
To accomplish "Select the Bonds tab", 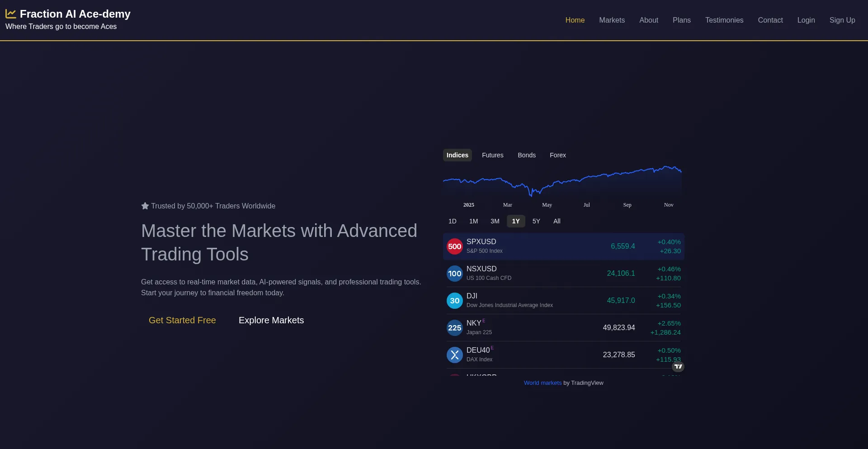I will (x=526, y=155).
